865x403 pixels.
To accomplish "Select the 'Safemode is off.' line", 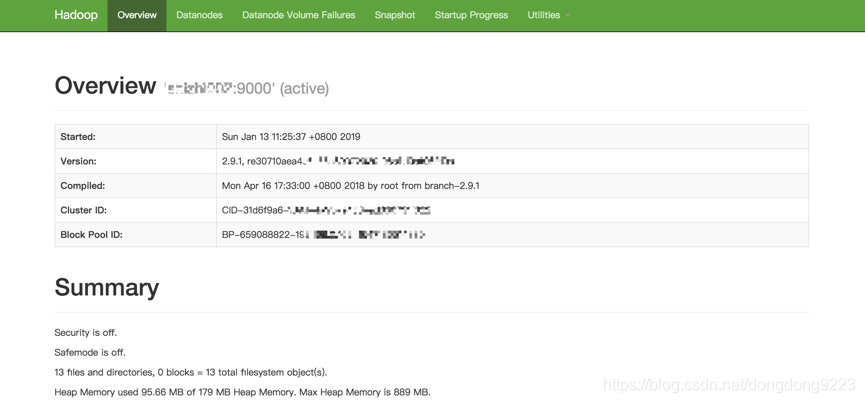I will coord(90,352).
